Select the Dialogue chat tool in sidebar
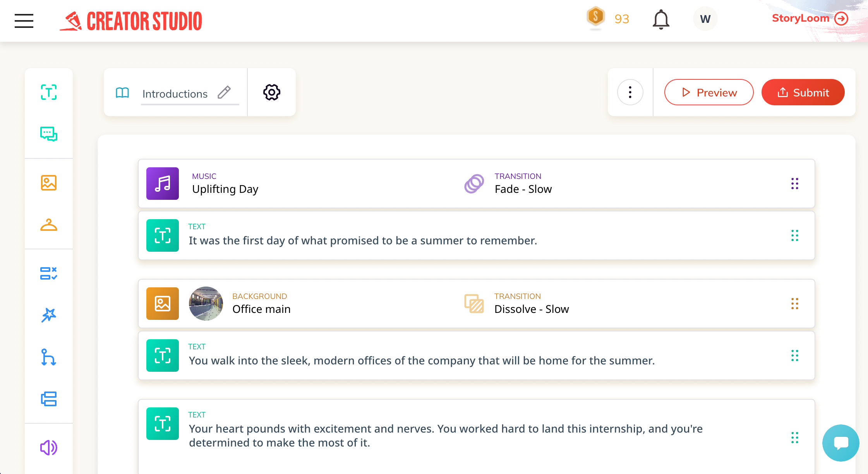This screenshot has width=868, height=474. [49, 134]
